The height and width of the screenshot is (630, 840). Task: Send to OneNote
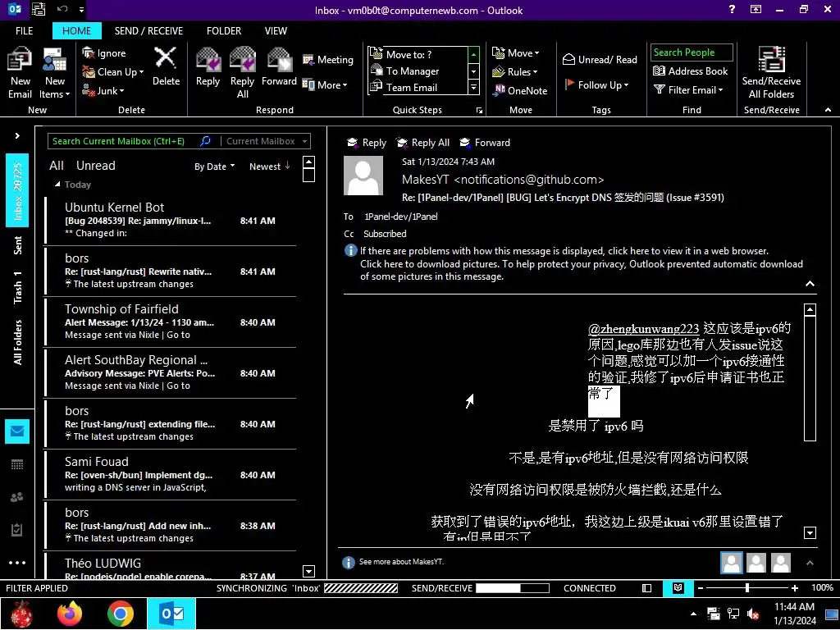[x=520, y=90]
